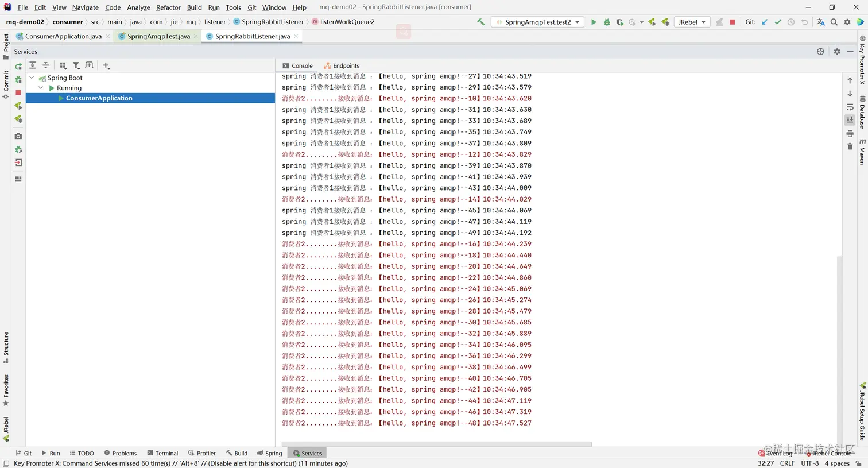Viewport: 868px width, 468px height.
Task: Open the JRebel dropdown in the toolbar
Action: [x=692, y=22]
